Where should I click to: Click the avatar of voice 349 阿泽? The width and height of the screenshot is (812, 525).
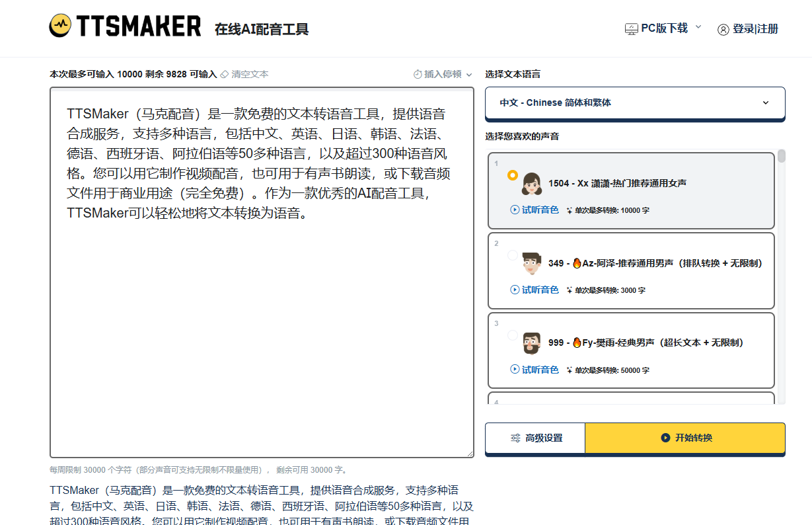[532, 262]
